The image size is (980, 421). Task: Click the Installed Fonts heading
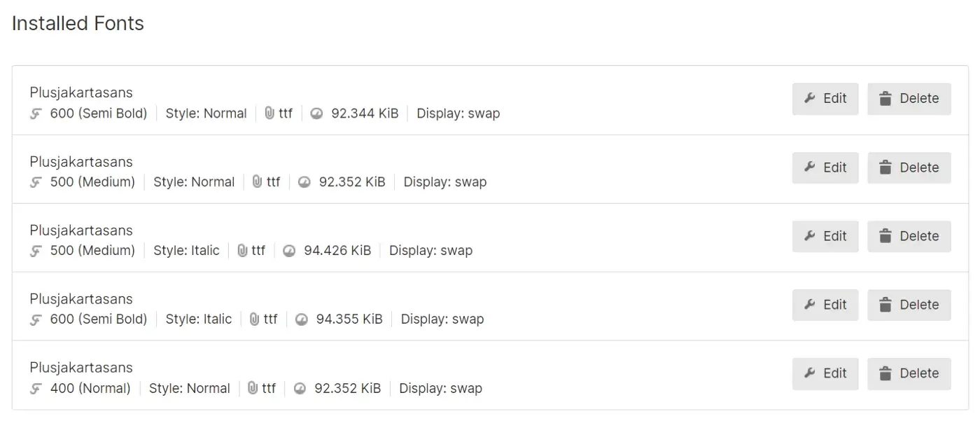pyautogui.click(x=77, y=23)
